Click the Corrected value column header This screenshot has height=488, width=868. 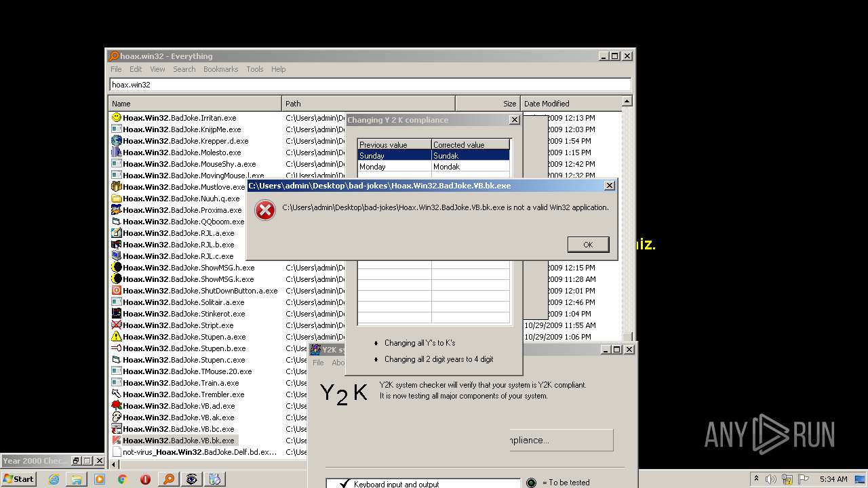[x=470, y=144]
